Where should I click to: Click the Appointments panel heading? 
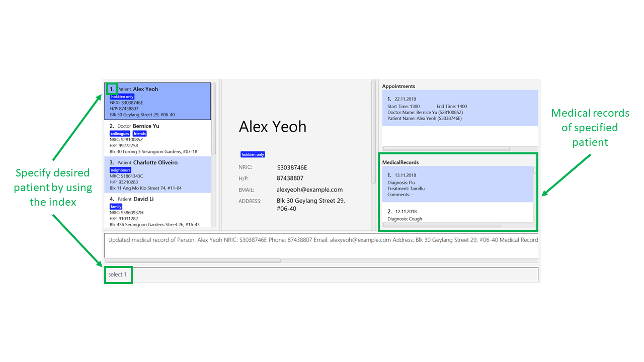coord(398,86)
